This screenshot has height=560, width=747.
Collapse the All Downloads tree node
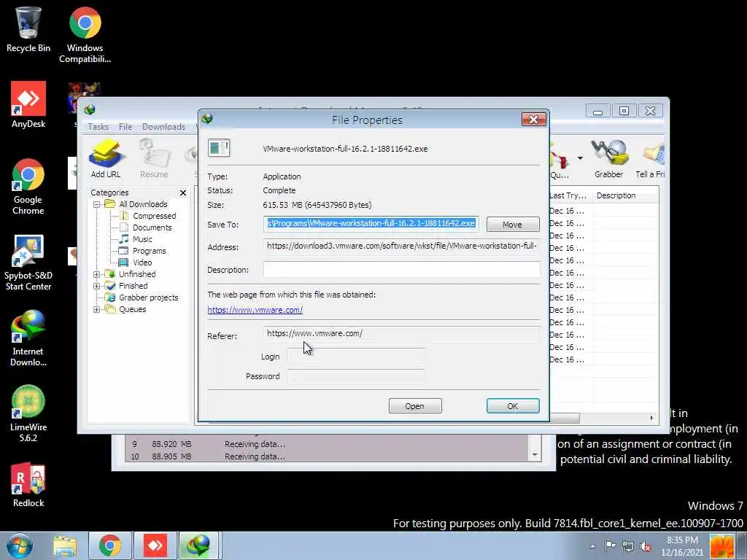(97, 204)
